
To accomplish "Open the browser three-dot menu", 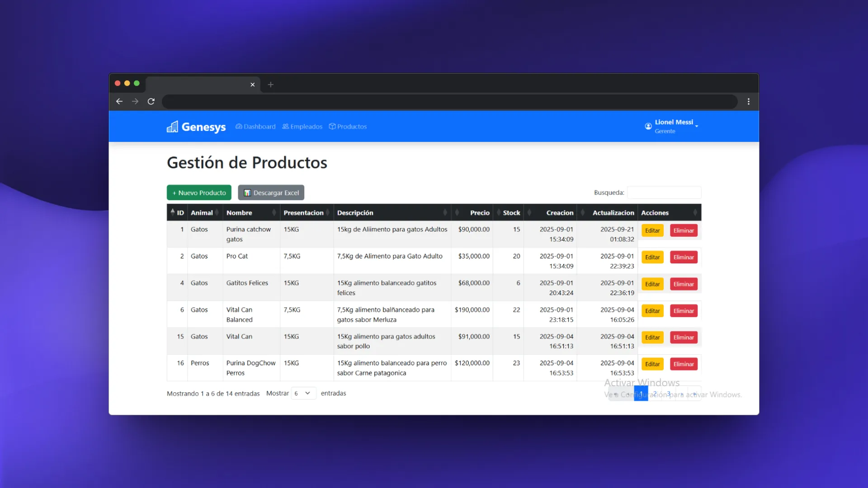I will coord(749,102).
